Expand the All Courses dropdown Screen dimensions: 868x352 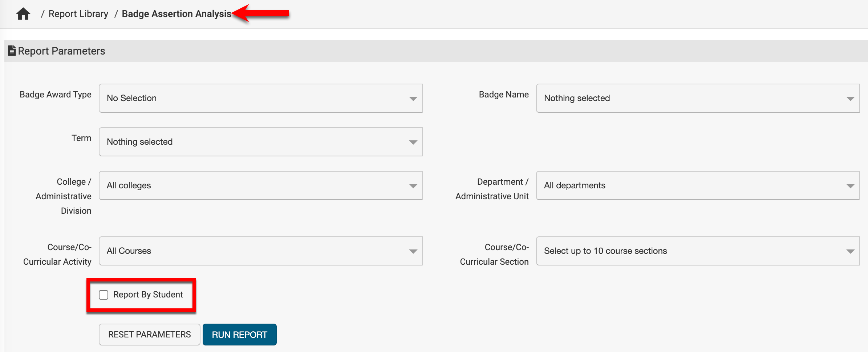click(x=260, y=251)
